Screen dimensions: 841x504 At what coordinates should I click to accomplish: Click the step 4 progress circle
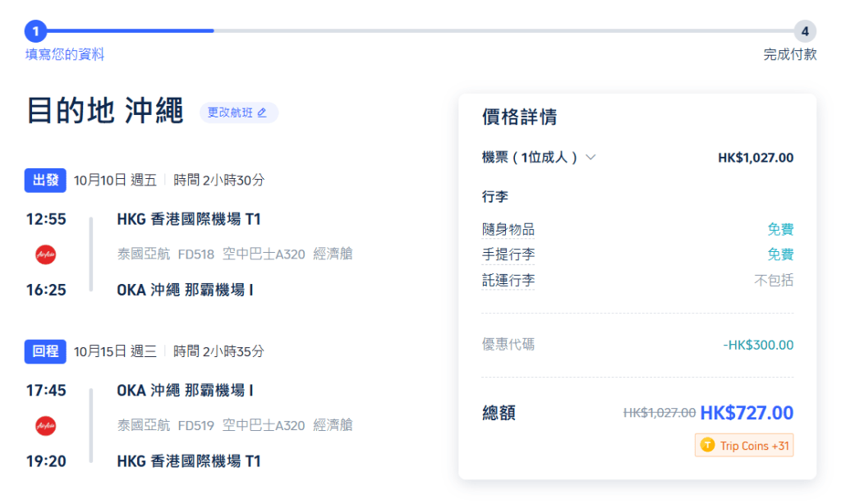(804, 31)
